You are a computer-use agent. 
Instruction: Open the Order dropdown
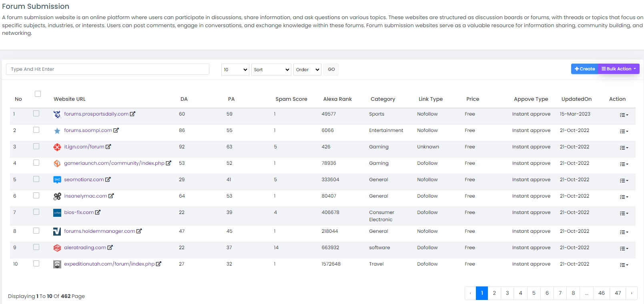coord(307,70)
